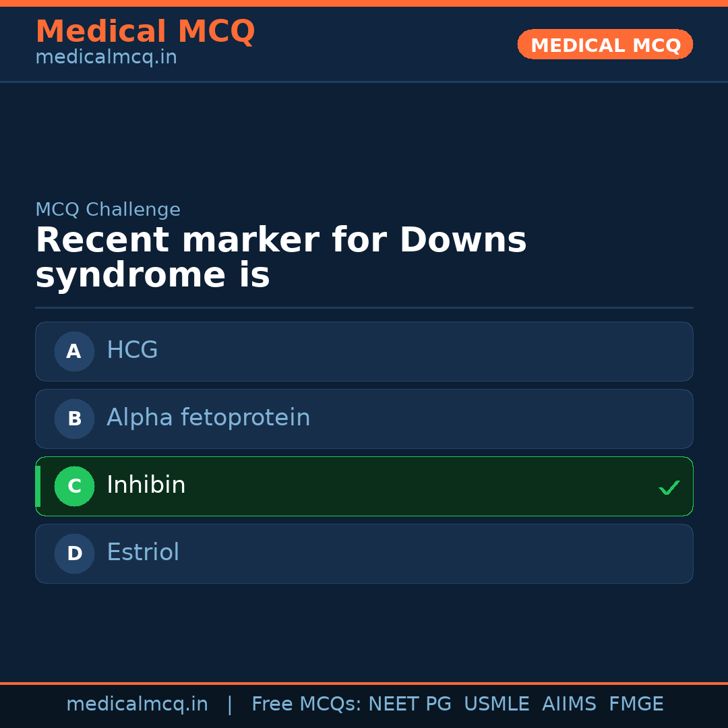
Task: Click the MCQ Challenge label
Action: (108, 210)
